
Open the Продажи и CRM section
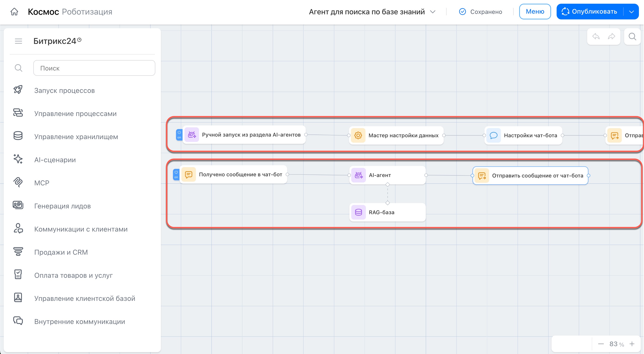tap(61, 252)
